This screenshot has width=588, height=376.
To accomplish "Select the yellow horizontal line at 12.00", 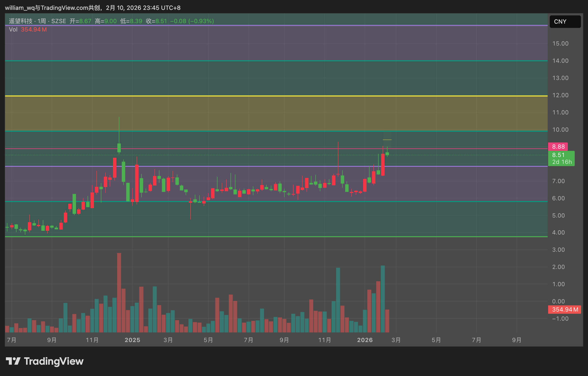I will [x=276, y=96].
